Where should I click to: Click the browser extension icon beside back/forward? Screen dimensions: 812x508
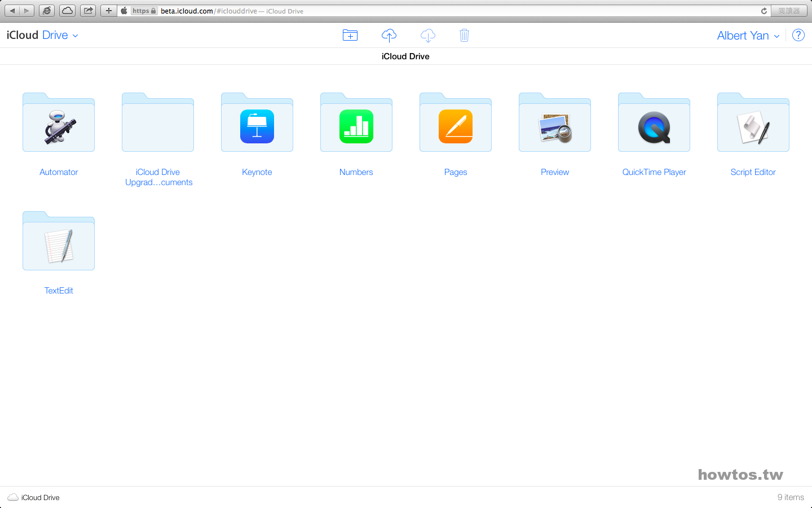pos(47,11)
